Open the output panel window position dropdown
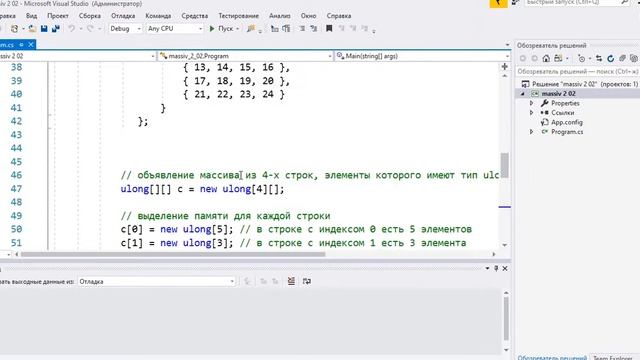640x360 pixels. pyautogui.click(x=487, y=269)
